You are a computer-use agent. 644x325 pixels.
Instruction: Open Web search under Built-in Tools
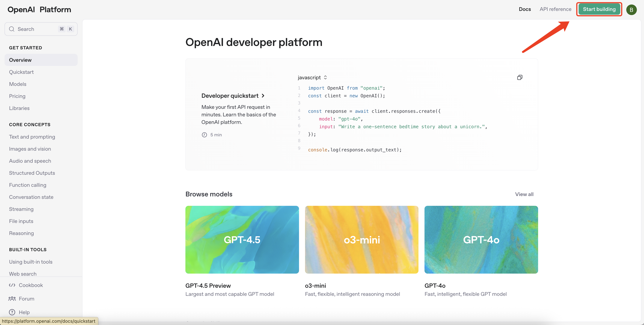[23, 274]
